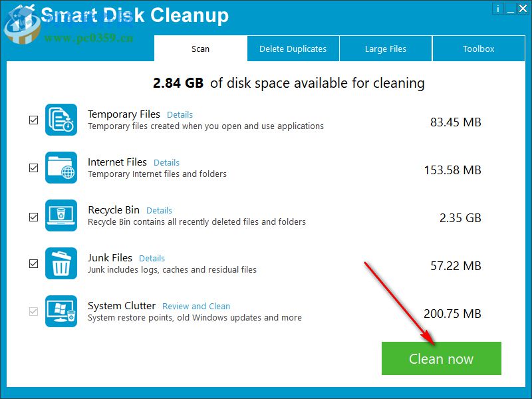Click Review and Clean for System Clutter
532x399 pixels.
(x=196, y=306)
